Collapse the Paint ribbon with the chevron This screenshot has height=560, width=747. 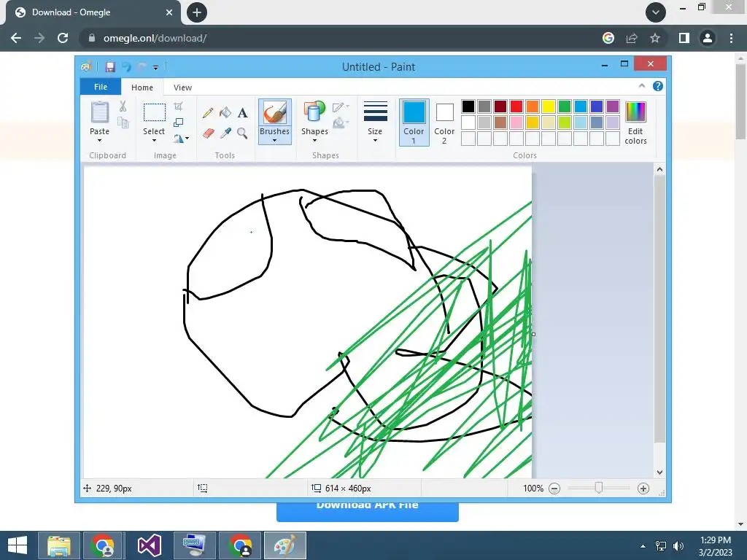tap(642, 86)
